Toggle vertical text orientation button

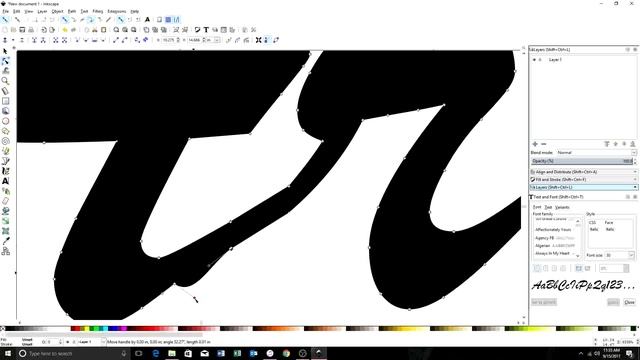click(588, 268)
